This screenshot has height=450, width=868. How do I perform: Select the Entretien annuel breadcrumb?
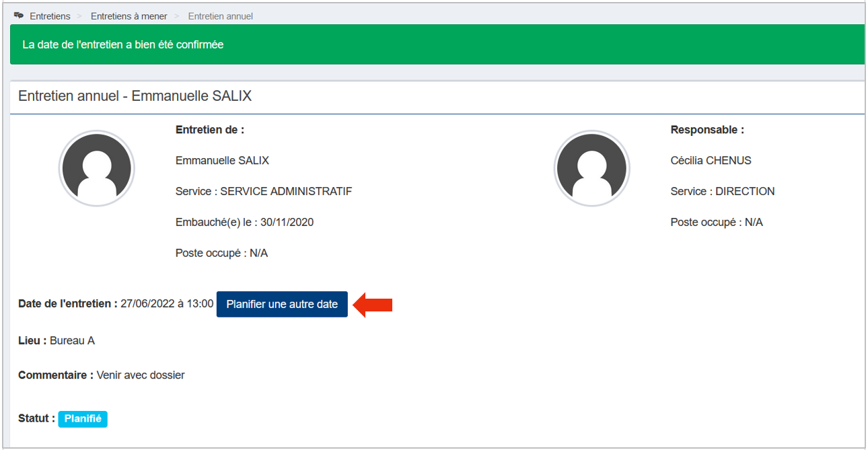(221, 16)
